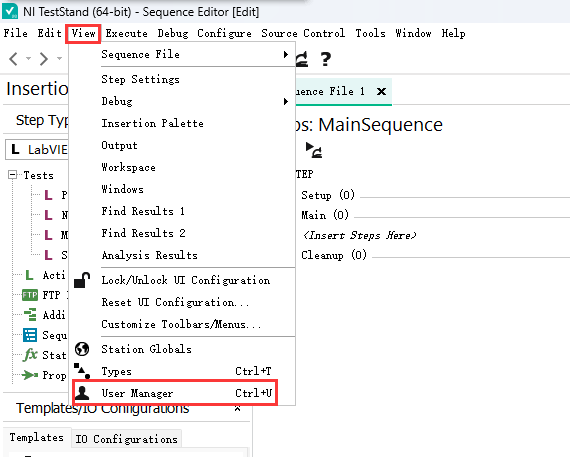Close the Sequence File 1 tab
Screen dimensions: 570x457
[381, 91]
